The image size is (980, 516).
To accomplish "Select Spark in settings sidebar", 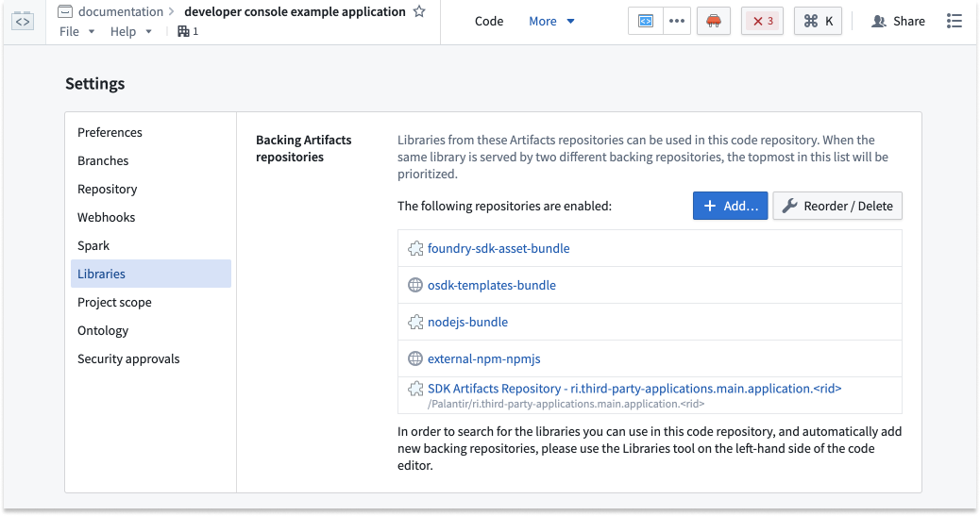I will [151, 245].
